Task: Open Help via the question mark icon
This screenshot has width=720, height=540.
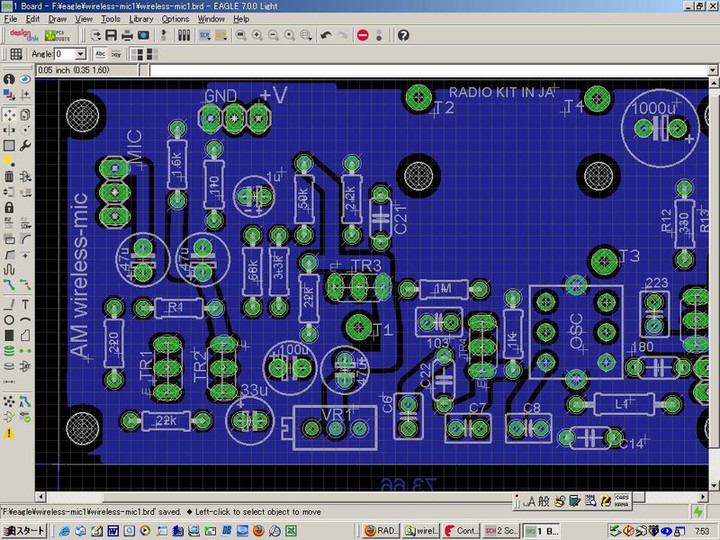Action: pyautogui.click(x=403, y=35)
